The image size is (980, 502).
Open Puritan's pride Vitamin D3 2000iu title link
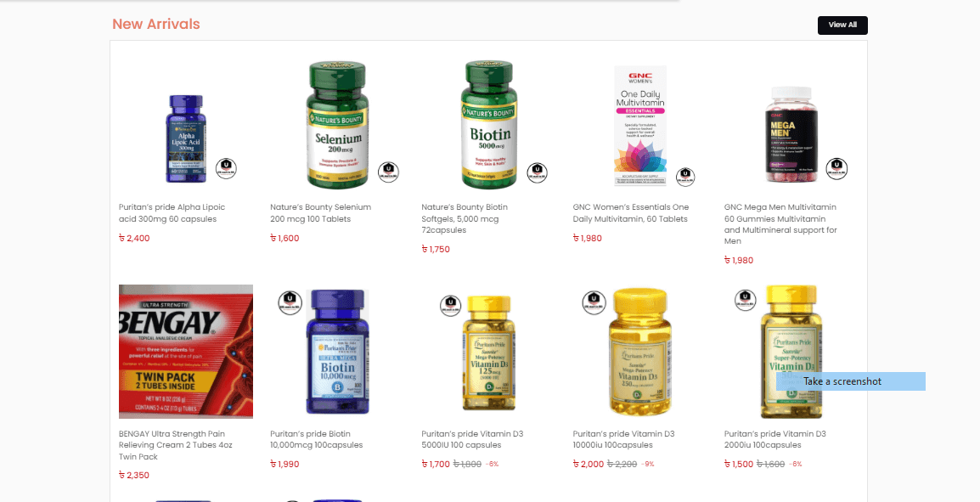click(x=775, y=439)
